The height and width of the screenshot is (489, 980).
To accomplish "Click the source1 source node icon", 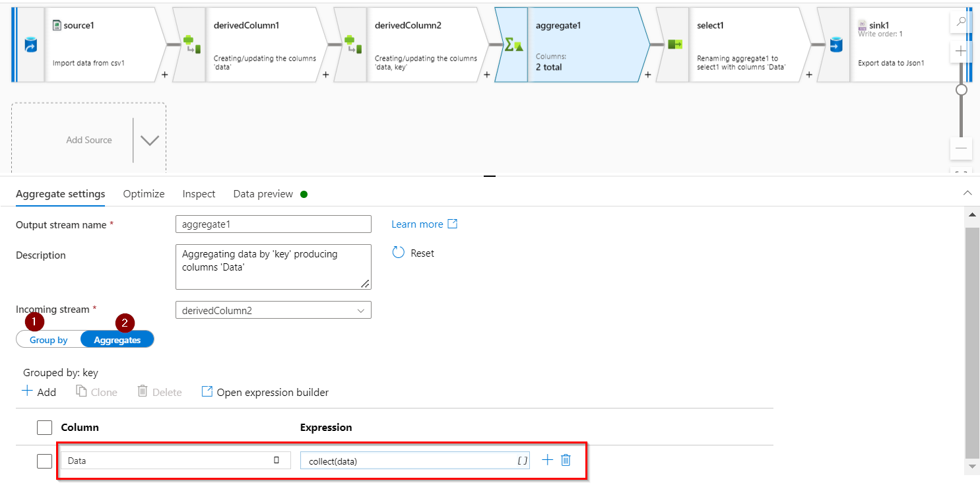I will click(x=30, y=45).
